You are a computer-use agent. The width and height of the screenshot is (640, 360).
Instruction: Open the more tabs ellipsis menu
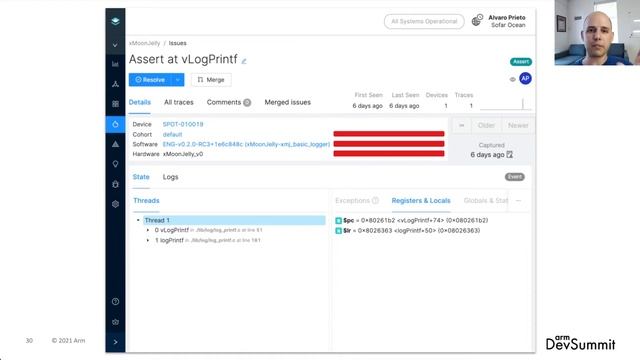(518, 200)
